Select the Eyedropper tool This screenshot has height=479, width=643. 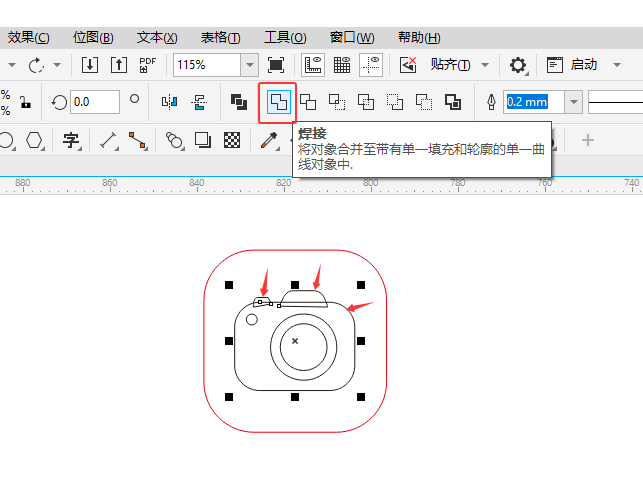click(x=269, y=140)
